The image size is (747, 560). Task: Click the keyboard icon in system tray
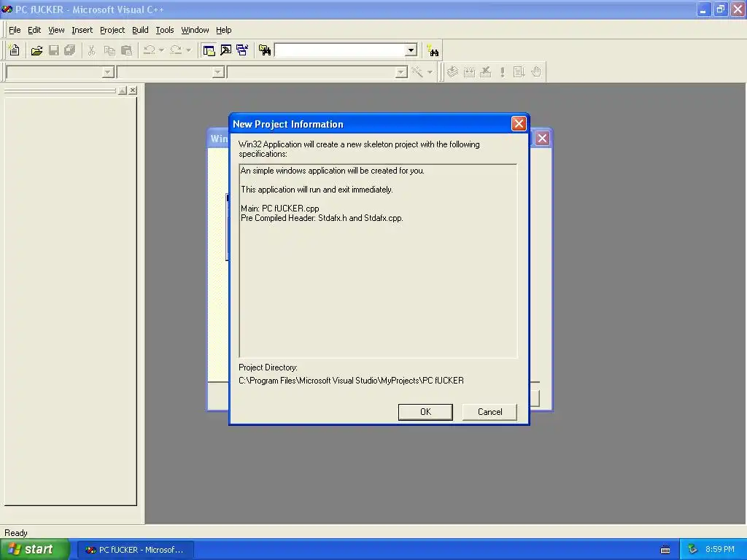point(665,550)
